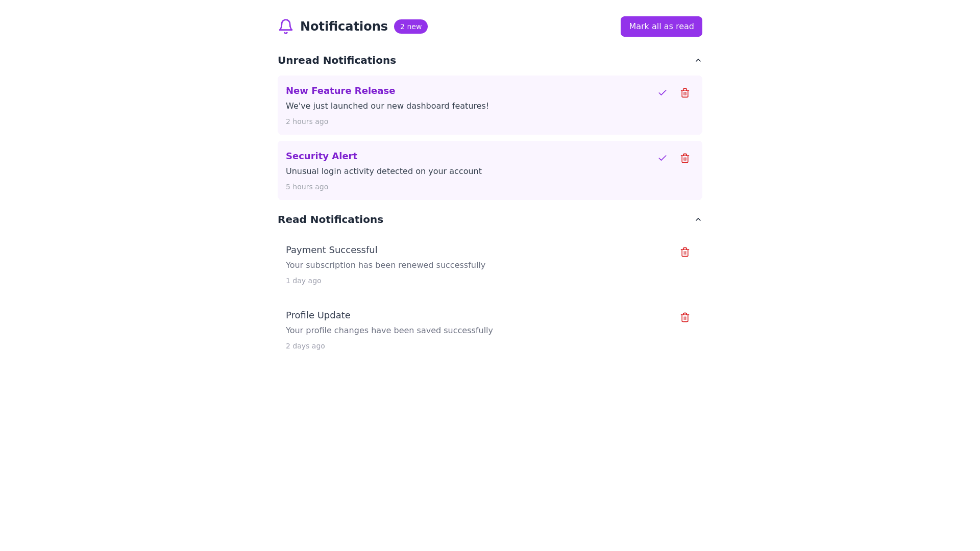Screen dimensions: 980x551
Task: Open the New Feature Release title
Action: [x=340, y=91]
